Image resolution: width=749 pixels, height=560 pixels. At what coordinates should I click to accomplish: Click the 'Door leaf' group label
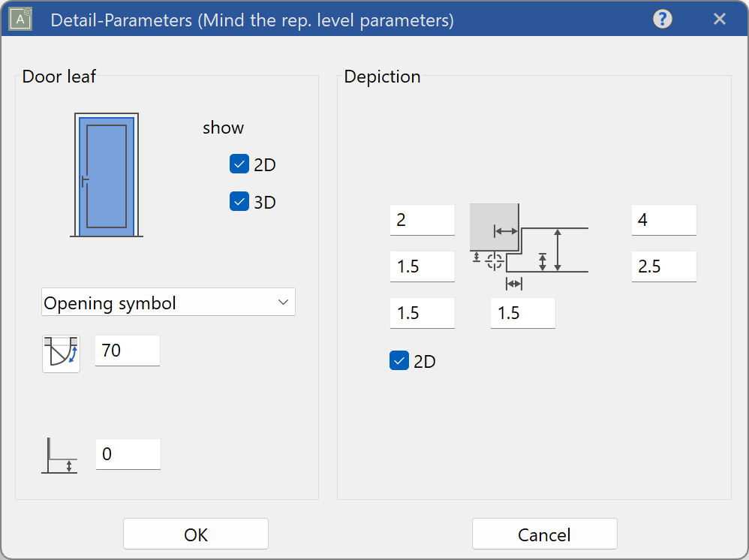(x=59, y=77)
